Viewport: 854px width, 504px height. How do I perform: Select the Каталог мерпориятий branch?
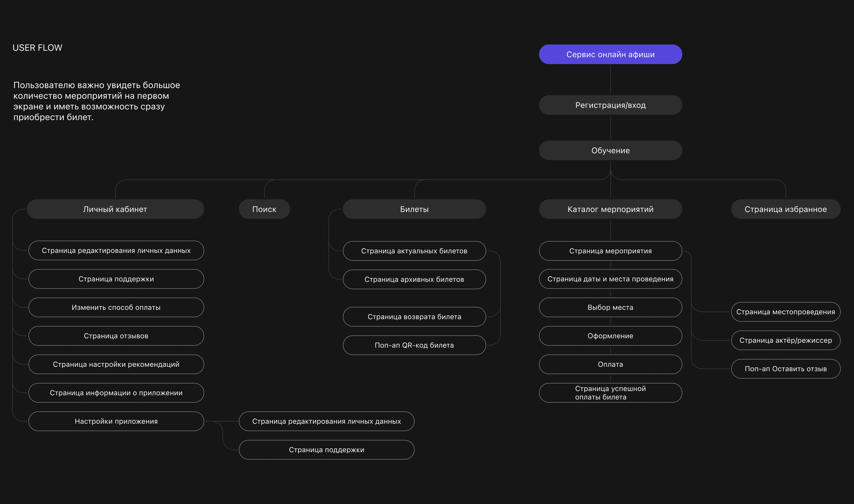tap(610, 209)
